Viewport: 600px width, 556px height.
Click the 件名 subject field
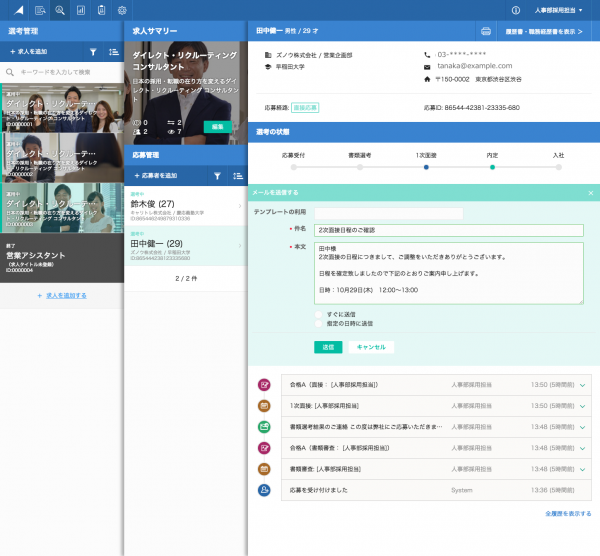(x=448, y=230)
